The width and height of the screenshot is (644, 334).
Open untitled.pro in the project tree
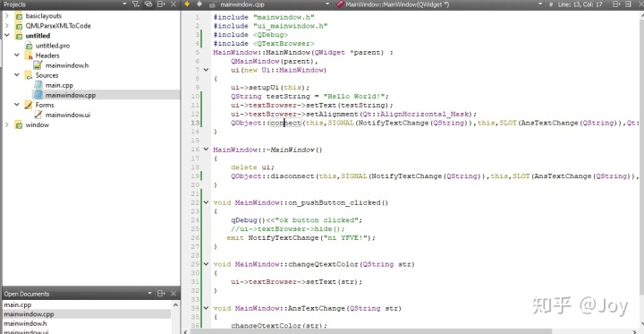[x=53, y=46]
